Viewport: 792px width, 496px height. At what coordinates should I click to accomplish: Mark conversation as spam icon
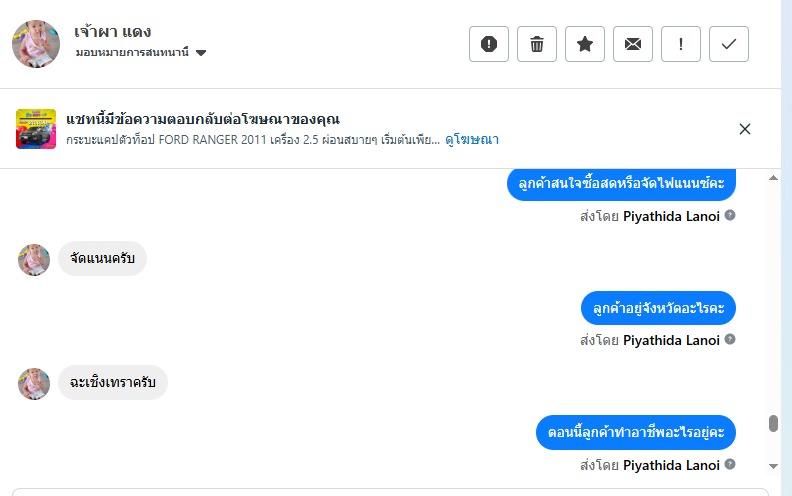coord(489,44)
